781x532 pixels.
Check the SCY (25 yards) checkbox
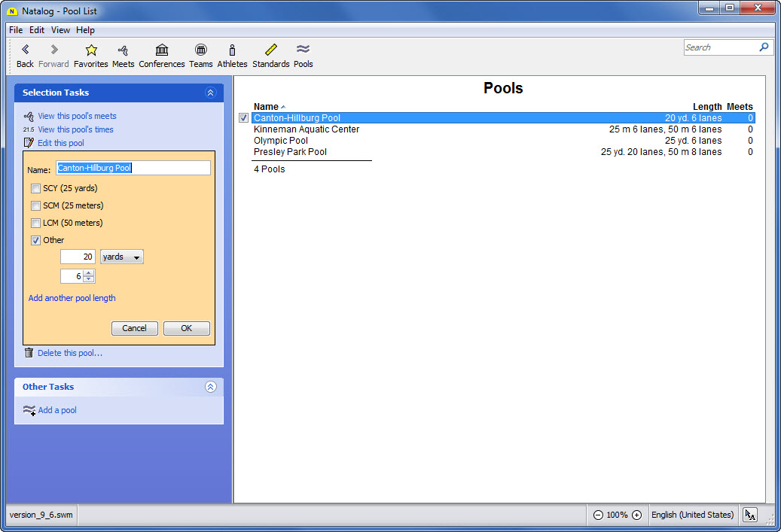click(35, 188)
